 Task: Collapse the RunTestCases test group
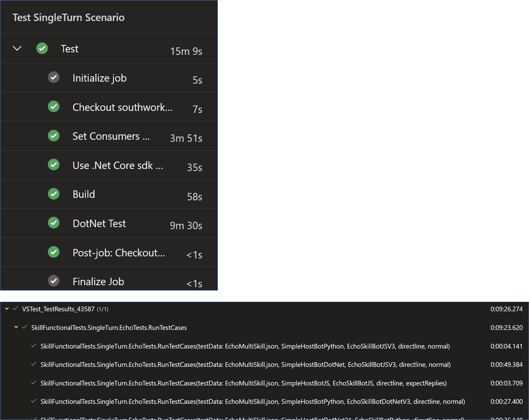point(16,327)
